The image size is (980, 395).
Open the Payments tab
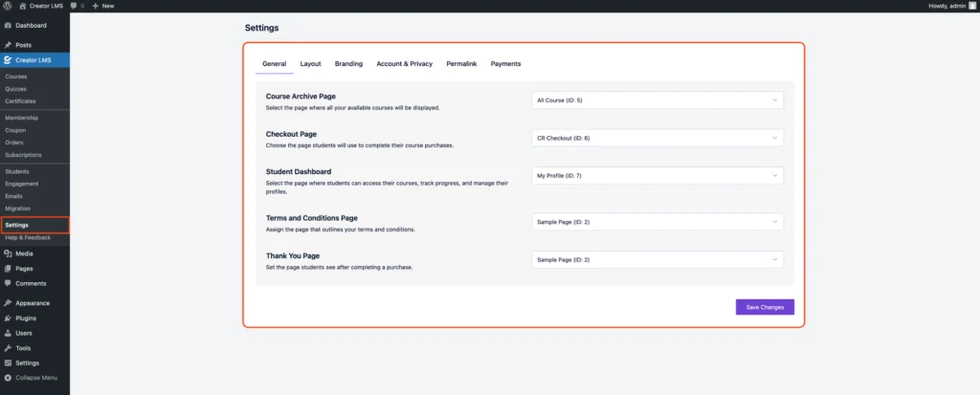point(505,64)
